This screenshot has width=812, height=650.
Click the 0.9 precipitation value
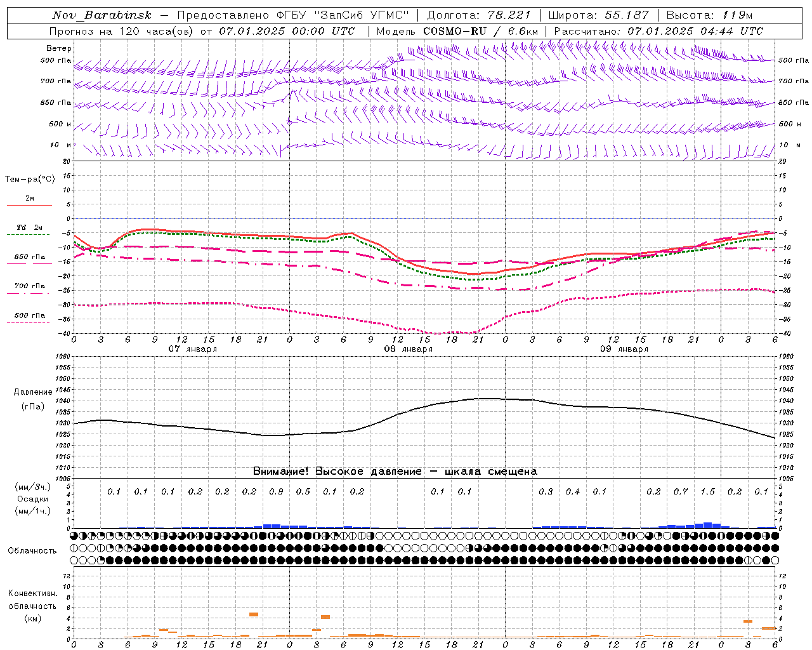tap(276, 491)
